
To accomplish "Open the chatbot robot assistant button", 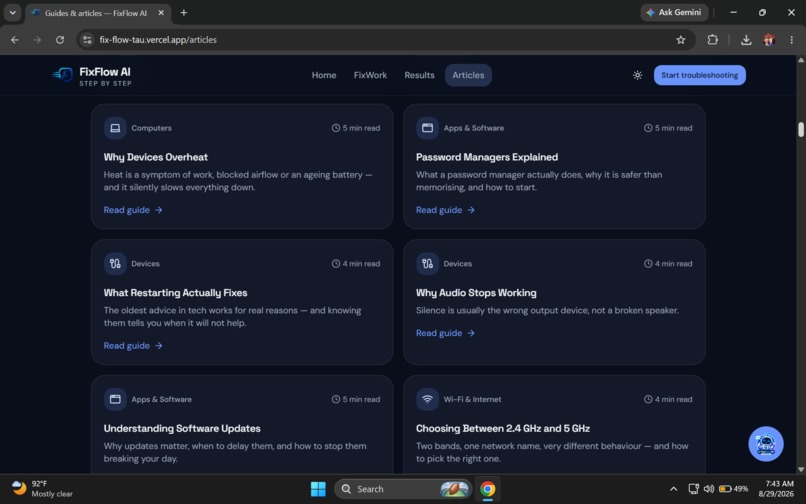I will pyautogui.click(x=766, y=444).
